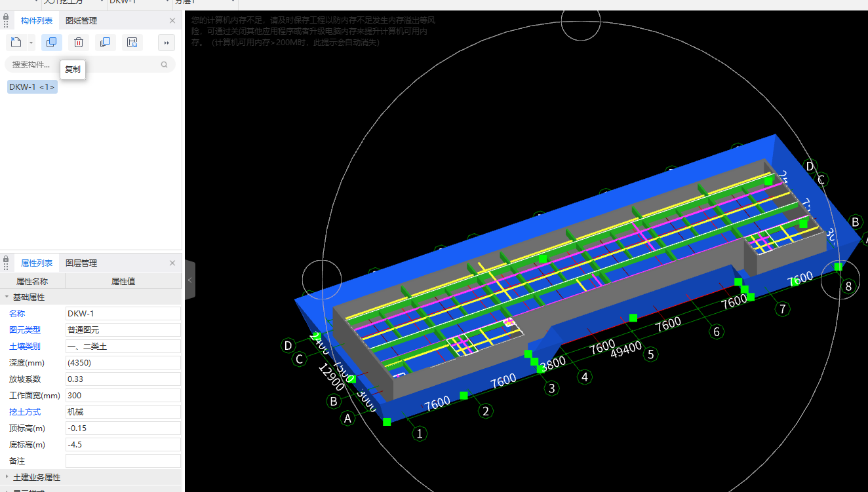
Task: Switch to the 图层管理 tab
Action: [x=81, y=263]
